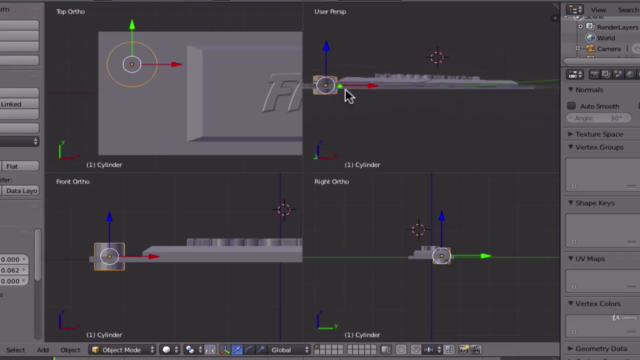Click the Linked button in tool shelf
640x360 pixels.
19,104
